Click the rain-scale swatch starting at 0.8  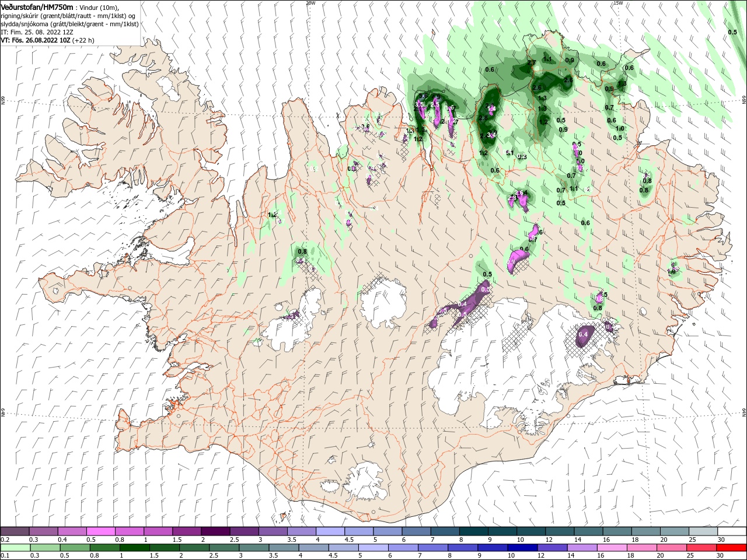(x=104, y=548)
